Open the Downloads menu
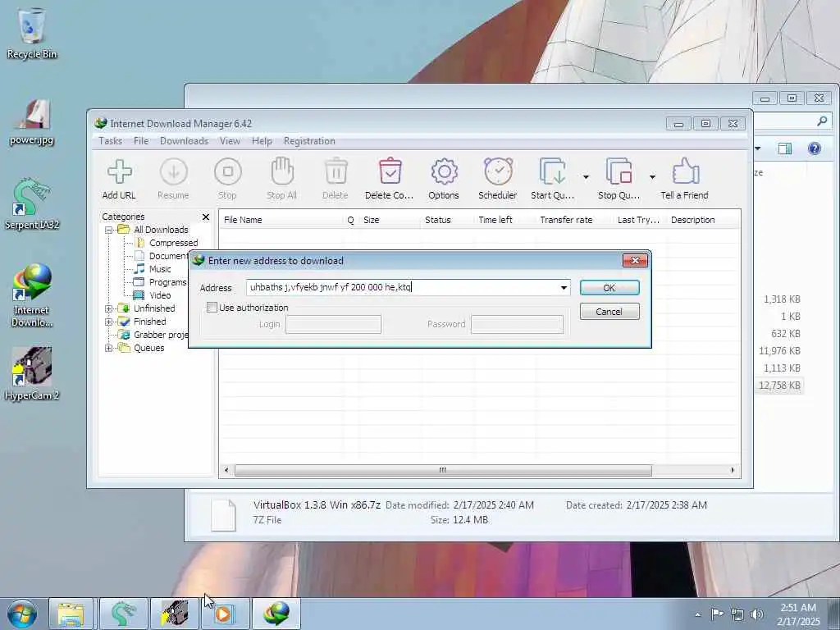The height and width of the screenshot is (630, 840). 184,141
